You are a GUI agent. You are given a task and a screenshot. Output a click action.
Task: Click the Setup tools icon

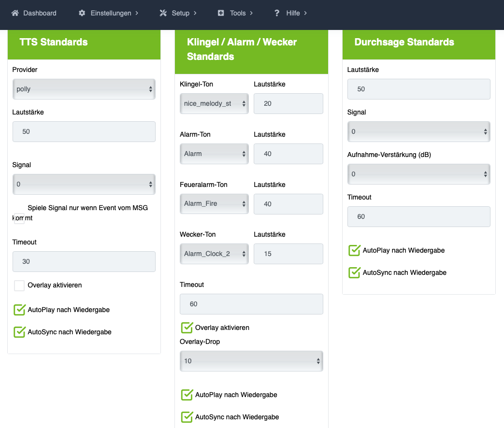tap(163, 13)
